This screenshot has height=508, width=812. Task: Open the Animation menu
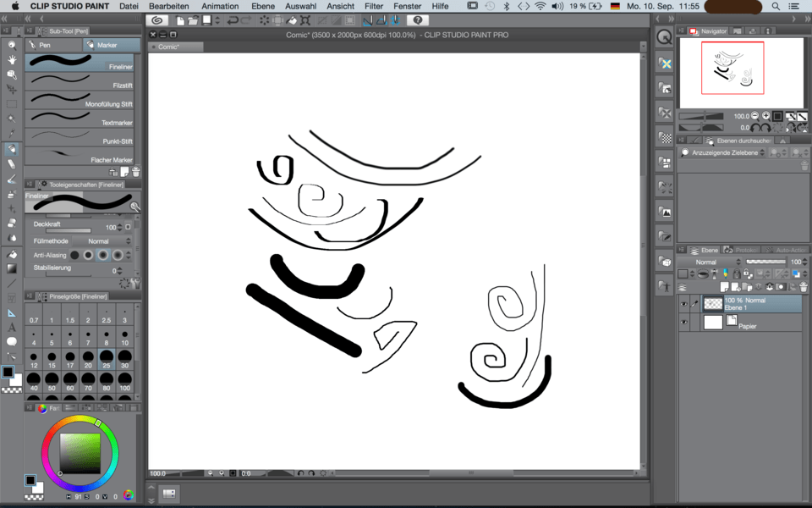point(220,6)
